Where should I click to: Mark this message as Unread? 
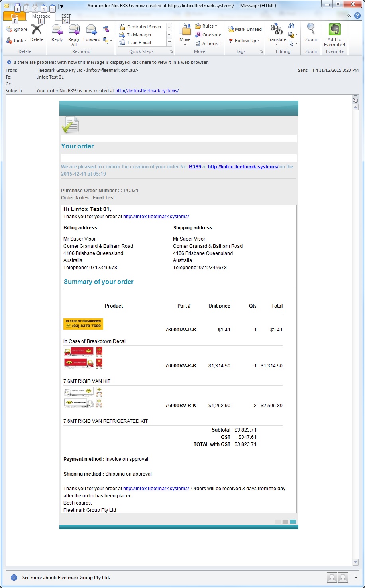[245, 29]
